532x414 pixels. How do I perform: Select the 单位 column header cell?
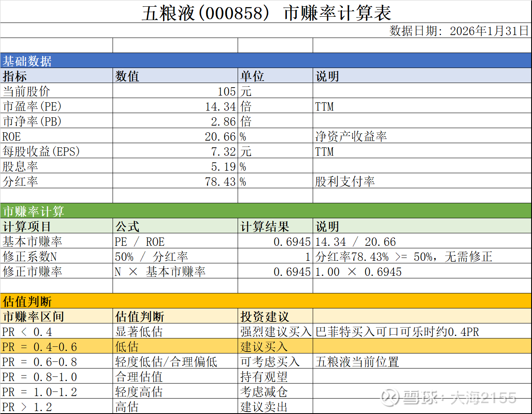275,76
